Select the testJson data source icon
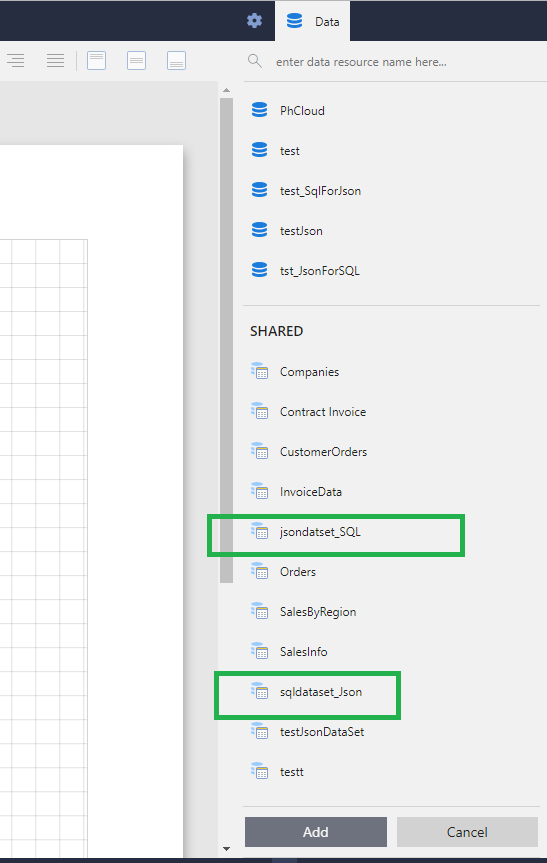This screenshot has width=547, height=863. (x=260, y=230)
